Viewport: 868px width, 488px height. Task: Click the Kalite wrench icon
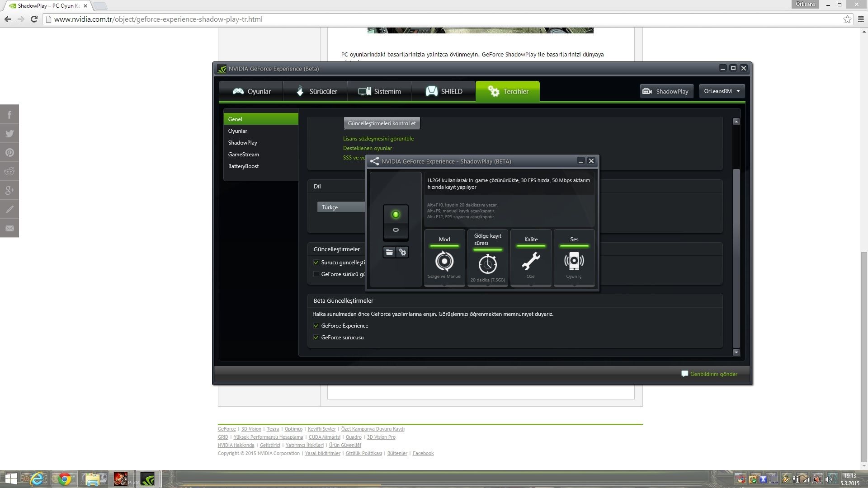click(x=531, y=261)
